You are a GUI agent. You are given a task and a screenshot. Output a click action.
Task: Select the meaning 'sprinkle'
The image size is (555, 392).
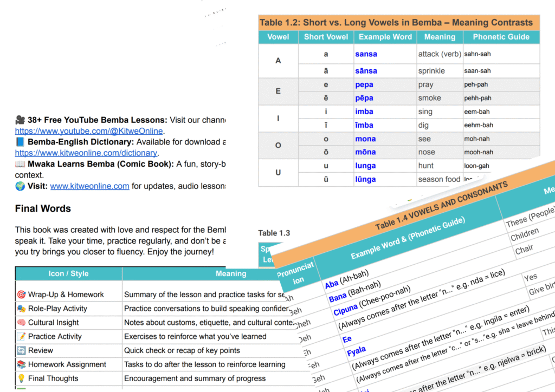point(431,71)
